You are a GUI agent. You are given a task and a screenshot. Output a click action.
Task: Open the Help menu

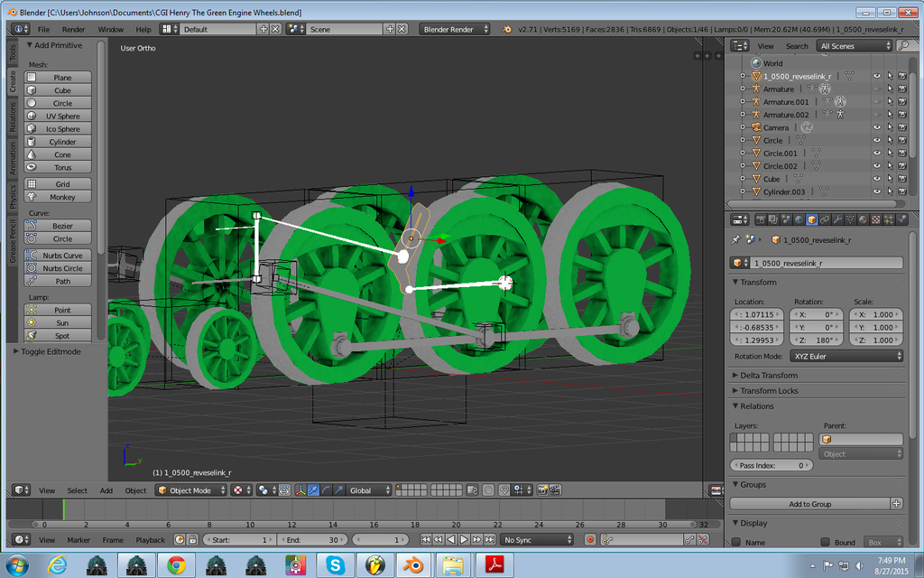click(x=143, y=29)
